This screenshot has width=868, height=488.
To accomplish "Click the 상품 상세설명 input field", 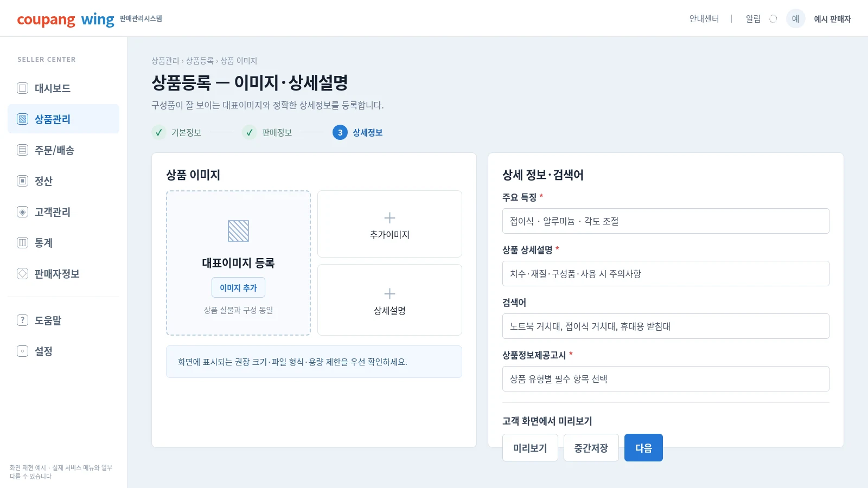I will pos(666,273).
